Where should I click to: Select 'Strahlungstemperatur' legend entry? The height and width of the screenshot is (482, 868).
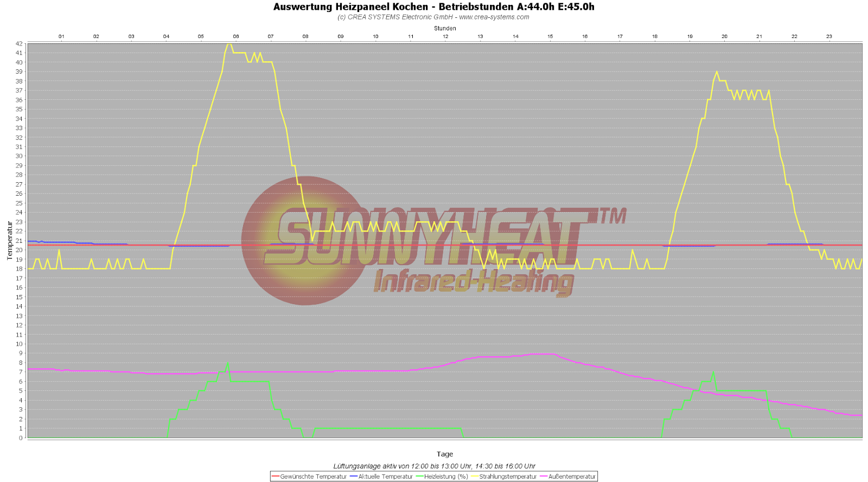coord(508,477)
